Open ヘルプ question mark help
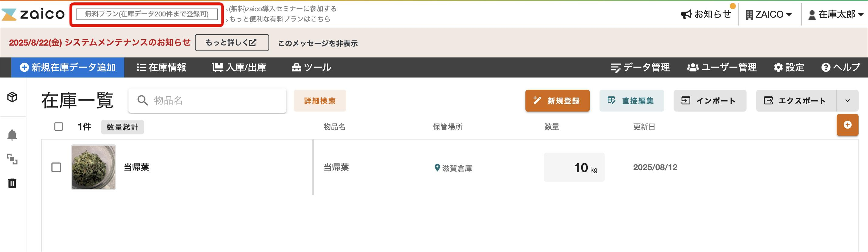 click(x=840, y=67)
